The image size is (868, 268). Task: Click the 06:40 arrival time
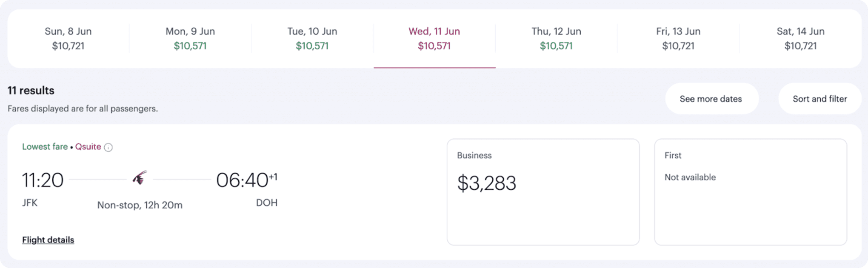coord(242,180)
